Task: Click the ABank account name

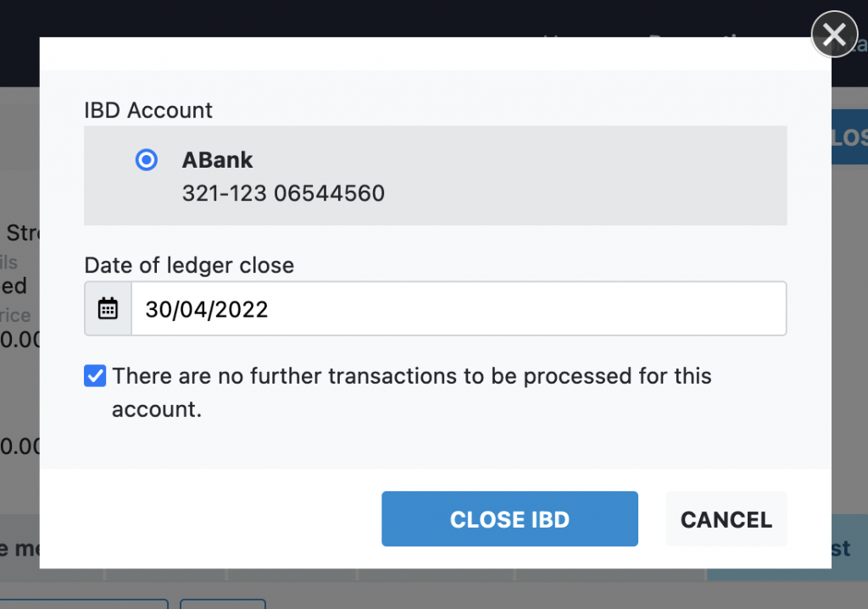Action: click(218, 160)
